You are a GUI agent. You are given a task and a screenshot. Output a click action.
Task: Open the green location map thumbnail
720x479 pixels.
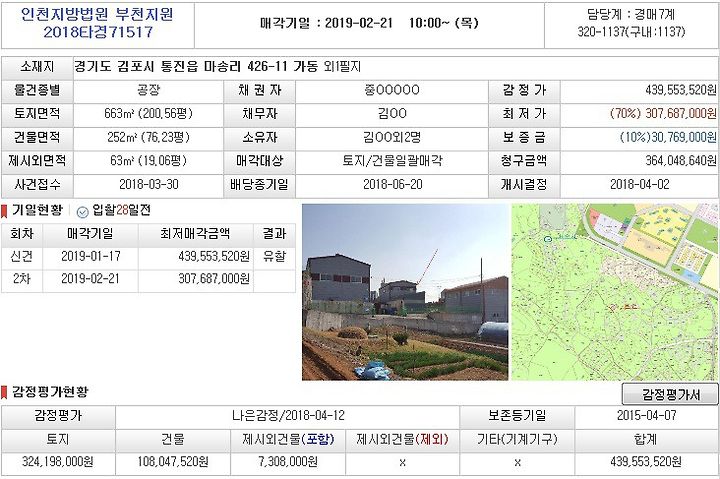point(615,292)
